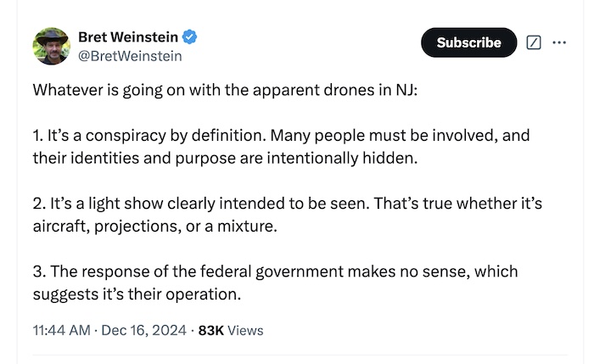Viewport: 594px width, 364px height.
Task: Click the 11:44 AM post time
Action: pyautogui.click(x=61, y=330)
